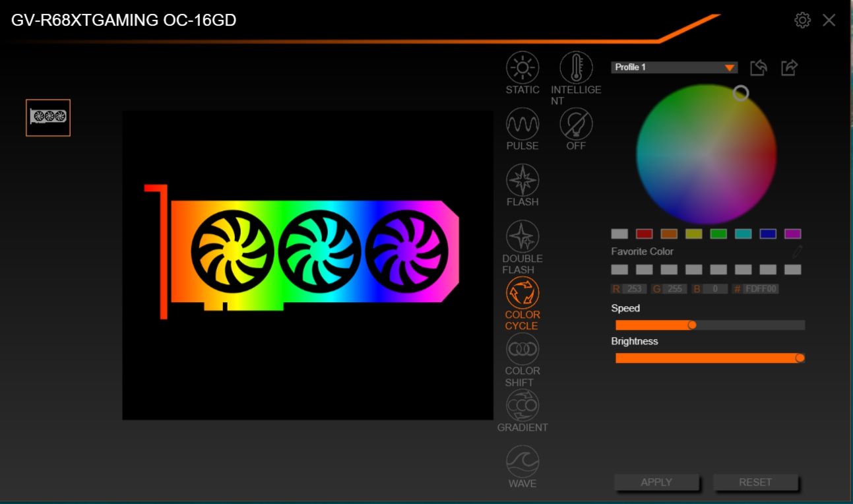
Task: Choose the Pulse lighting effect
Action: pyautogui.click(x=522, y=124)
